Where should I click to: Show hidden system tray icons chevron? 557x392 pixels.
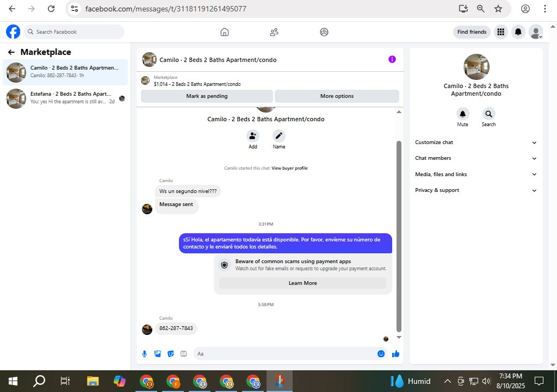448,381
